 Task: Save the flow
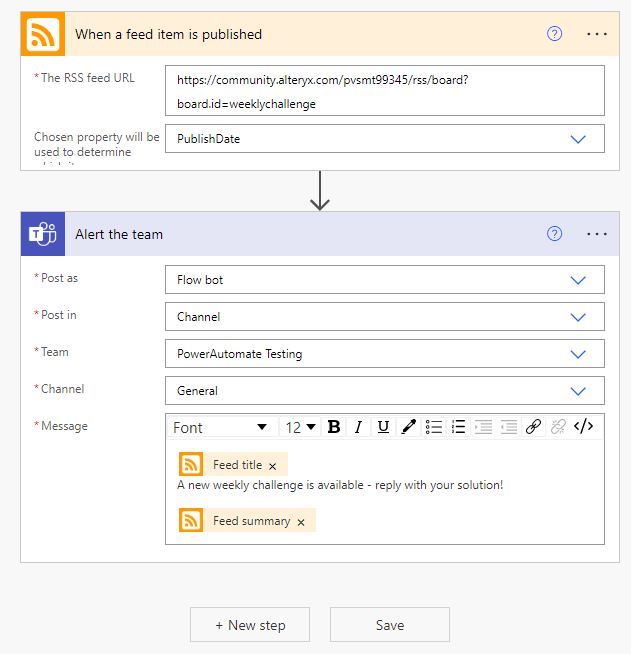390,625
